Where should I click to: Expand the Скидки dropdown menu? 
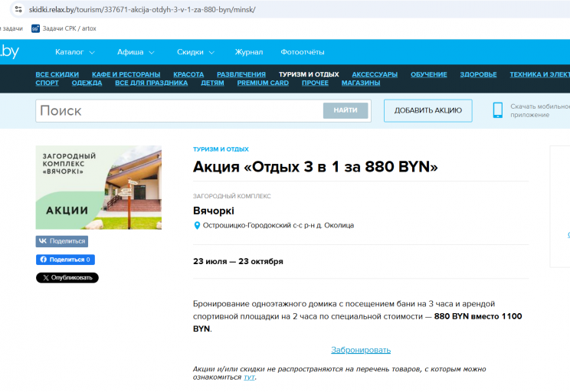coord(195,52)
